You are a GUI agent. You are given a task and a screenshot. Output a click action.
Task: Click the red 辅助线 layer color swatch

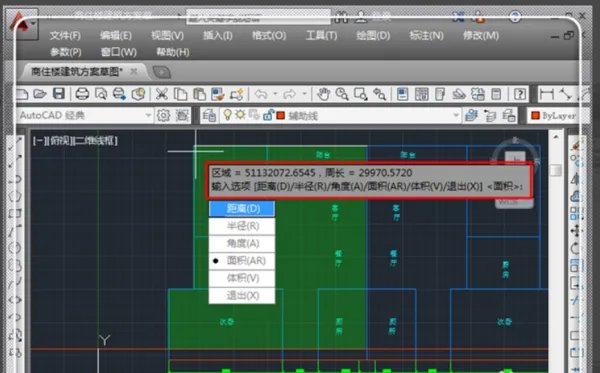click(280, 115)
